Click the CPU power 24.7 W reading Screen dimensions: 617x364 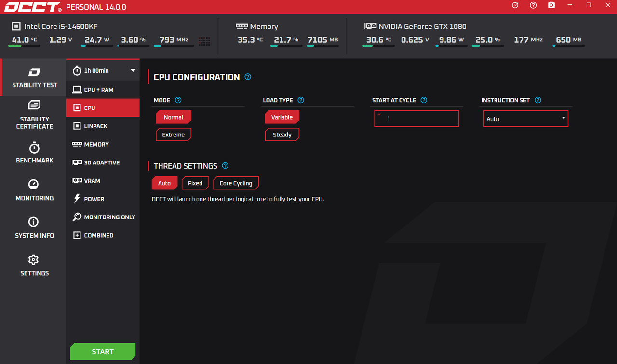click(97, 40)
